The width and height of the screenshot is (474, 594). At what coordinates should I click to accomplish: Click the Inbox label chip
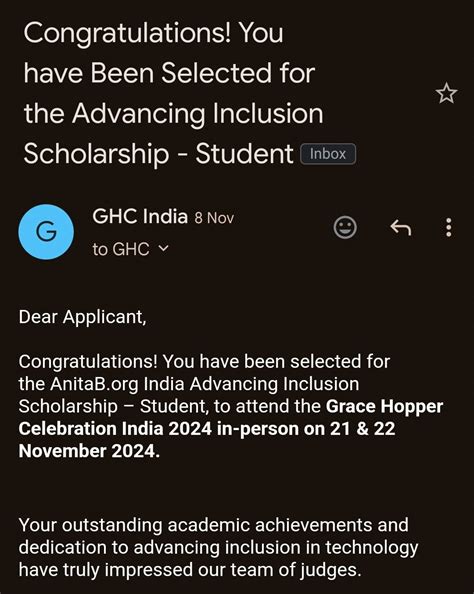click(328, 154)
